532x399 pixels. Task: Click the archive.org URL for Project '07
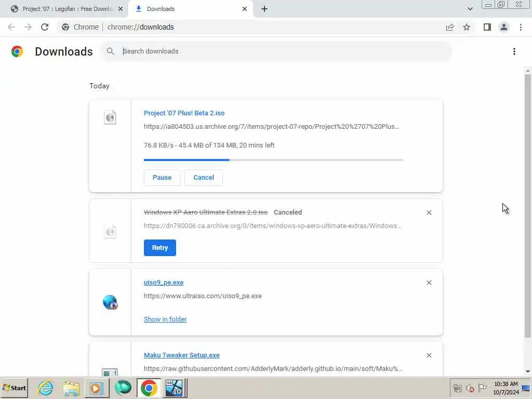pyautogui.click(x=271, y=127)
